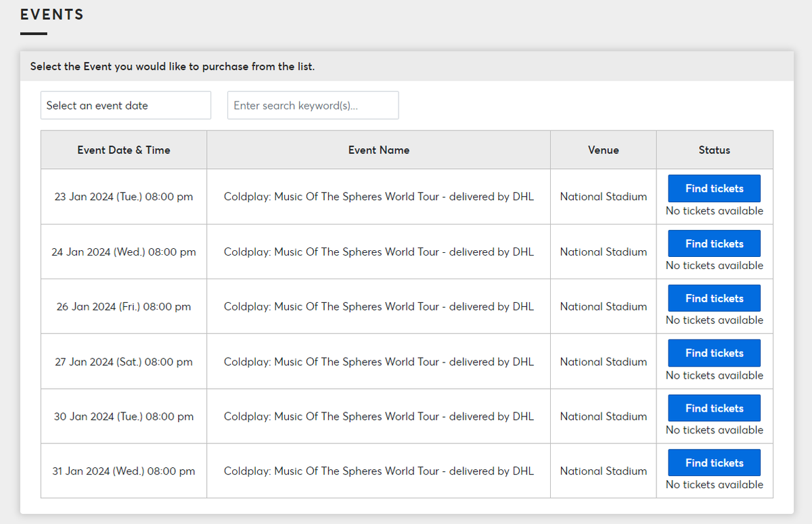Select the '23 Jan 2024 (Tue.) 08:00 pm' cell

tap(124, 197)
